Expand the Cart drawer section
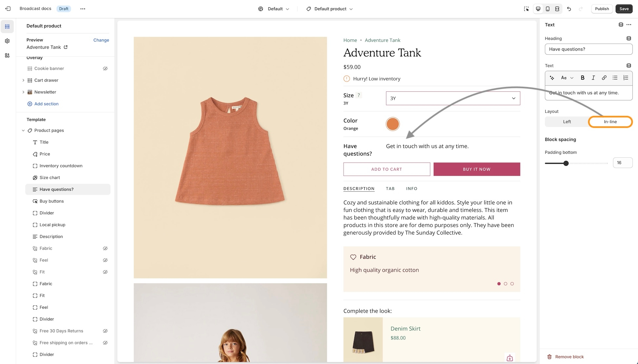Screen dimensions: 638x364 point(23,80)
